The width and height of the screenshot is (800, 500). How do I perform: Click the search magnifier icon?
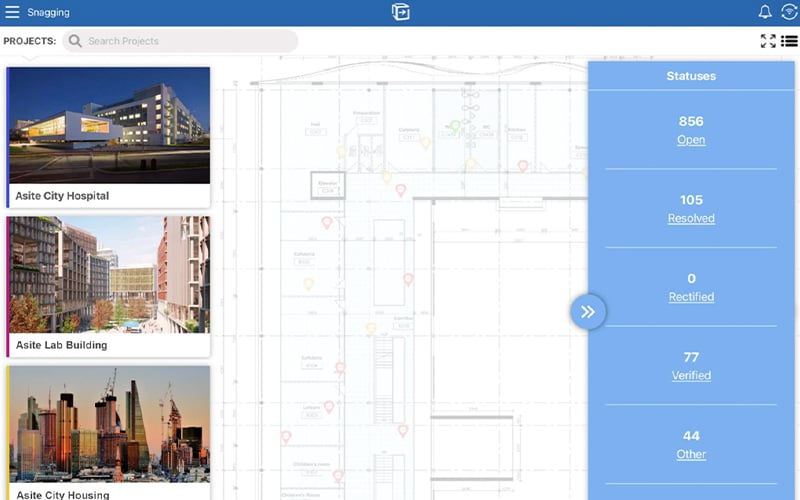(x=75, y=41)
